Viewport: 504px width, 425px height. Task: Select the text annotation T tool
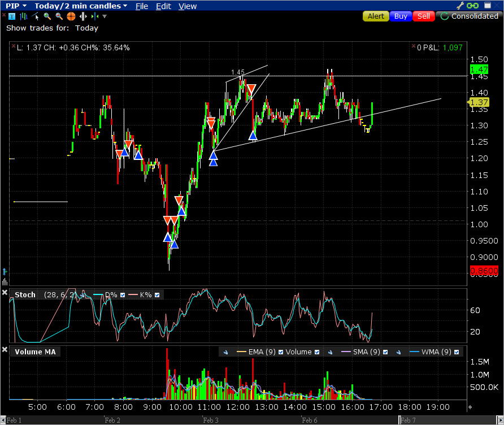point(12,16)
